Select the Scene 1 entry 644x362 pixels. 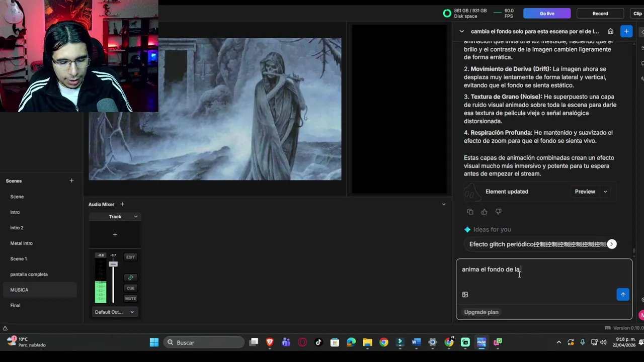pyautogui.click(x=39, y=259)
